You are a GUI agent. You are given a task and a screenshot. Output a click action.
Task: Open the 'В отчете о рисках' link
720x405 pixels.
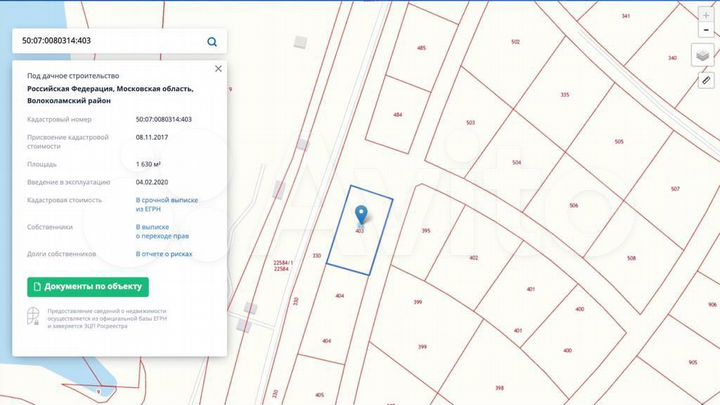(164, 254)
